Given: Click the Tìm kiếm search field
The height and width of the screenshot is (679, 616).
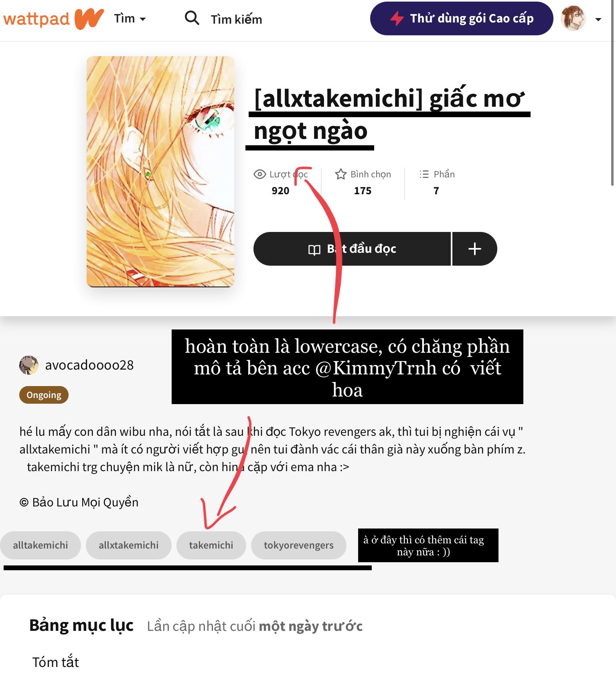Looking at the screenshot, I should pyautogui.click(x=237, y=19).
